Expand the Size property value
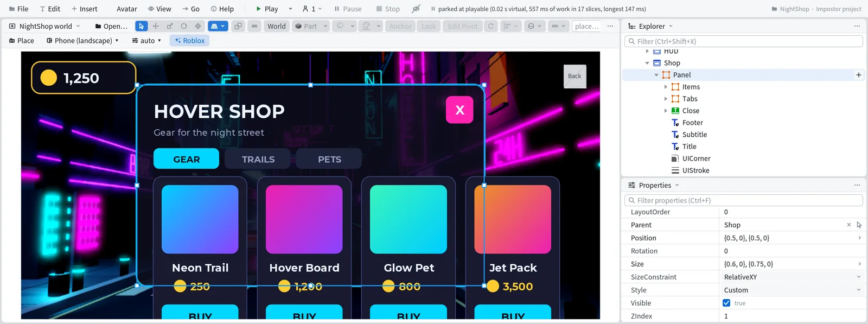Screen dimensions: 868x324 (859, 264)
